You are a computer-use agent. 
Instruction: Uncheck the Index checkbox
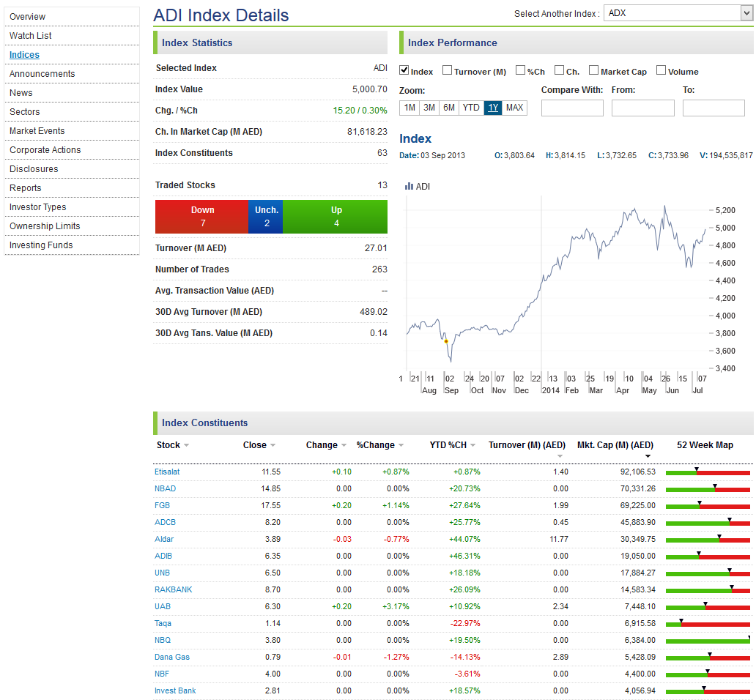[404, 71]
